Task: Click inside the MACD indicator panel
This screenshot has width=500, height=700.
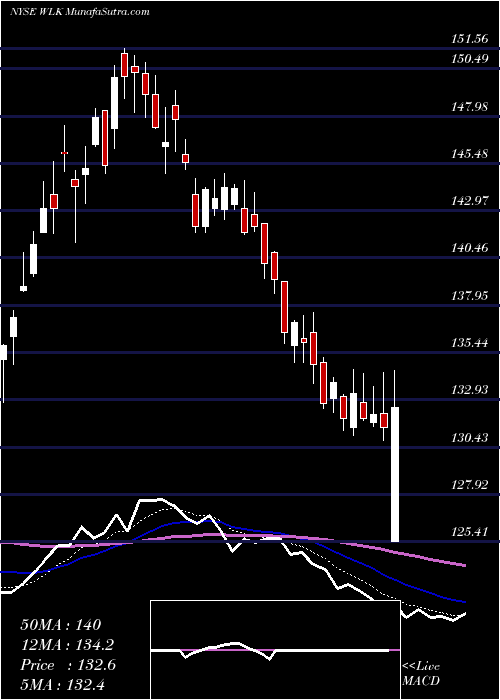Action: [275, 650]
